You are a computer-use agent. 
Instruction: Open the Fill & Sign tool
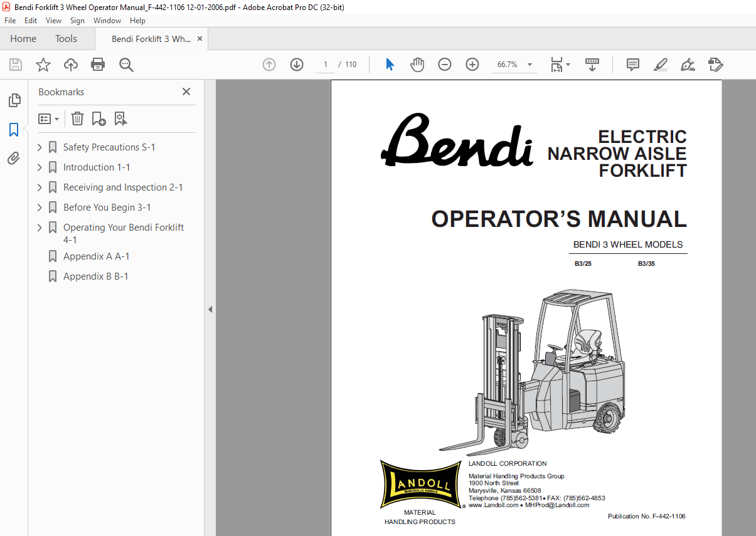[x=688, y=65]
